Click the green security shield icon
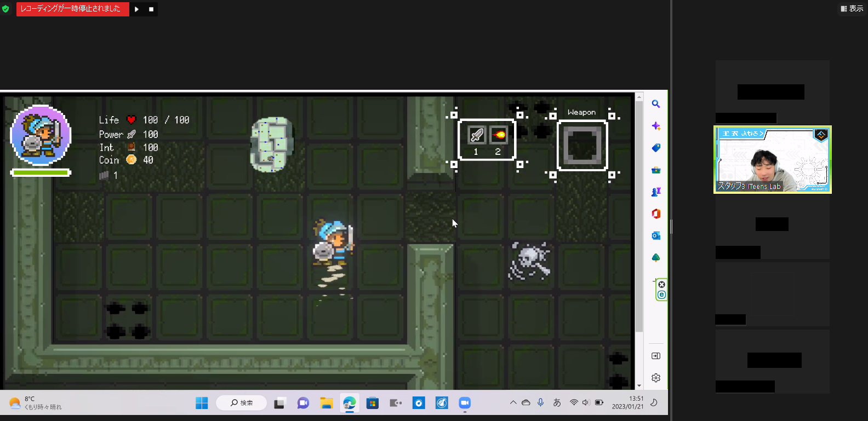 click(x=5, y=9)
